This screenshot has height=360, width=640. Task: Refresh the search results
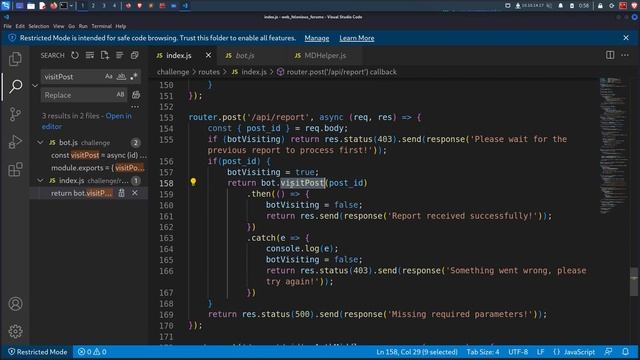(x=75, y=55)
